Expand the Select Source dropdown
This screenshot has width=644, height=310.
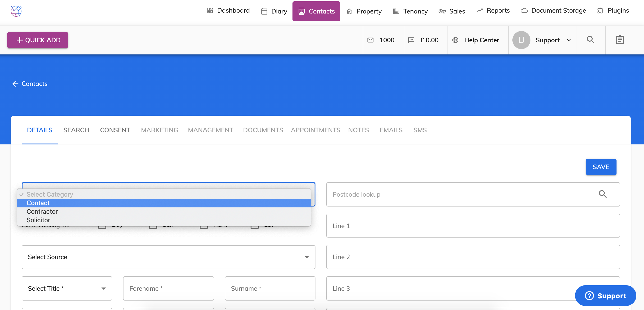168,257
